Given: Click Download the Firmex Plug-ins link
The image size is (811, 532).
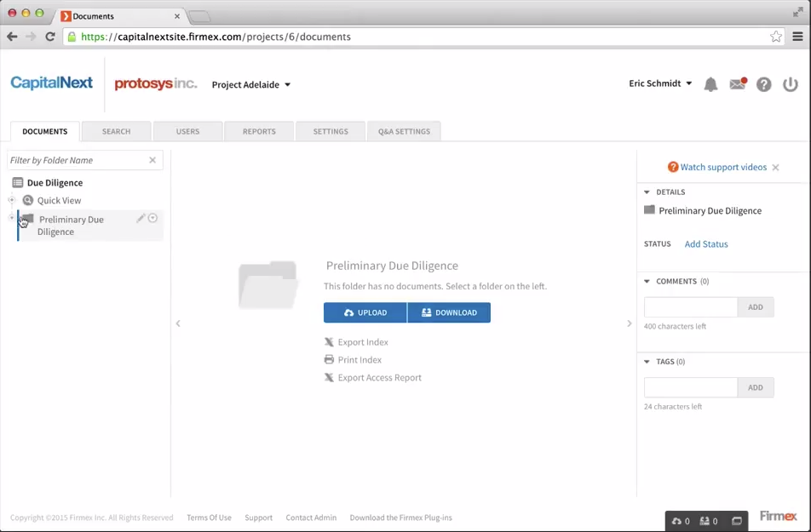Looking at the screenshot, I should point(401,518).
